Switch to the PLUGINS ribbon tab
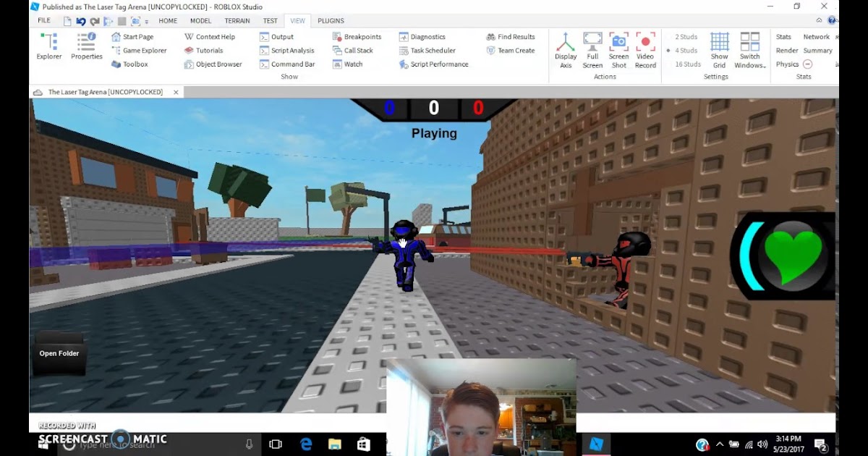 coord(331,21)
